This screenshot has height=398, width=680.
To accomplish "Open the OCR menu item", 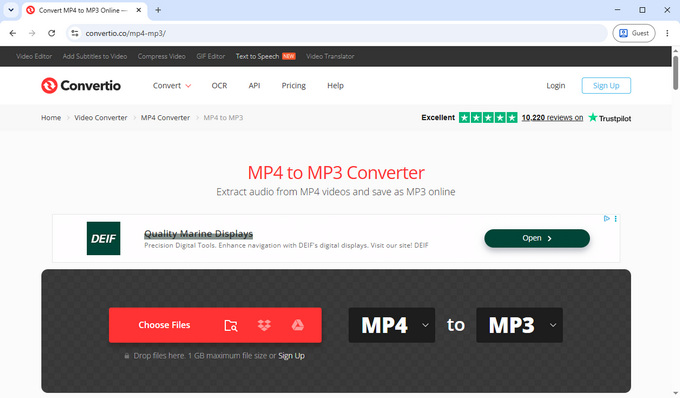I will (x=219, y=85).
